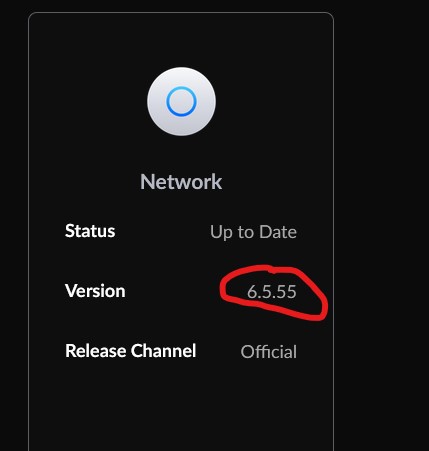Click the dark background right of the card
Screen dimensions: 429x451
pos(382,225)
